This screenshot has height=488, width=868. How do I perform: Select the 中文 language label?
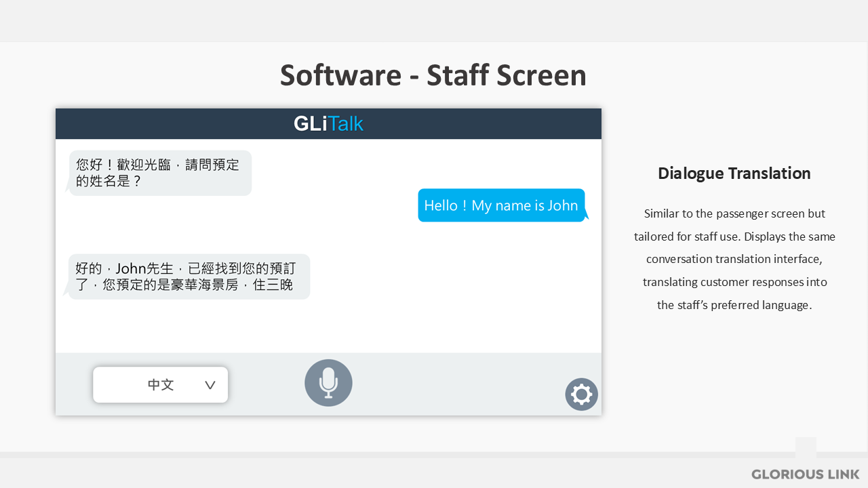[x=161, y=385]
